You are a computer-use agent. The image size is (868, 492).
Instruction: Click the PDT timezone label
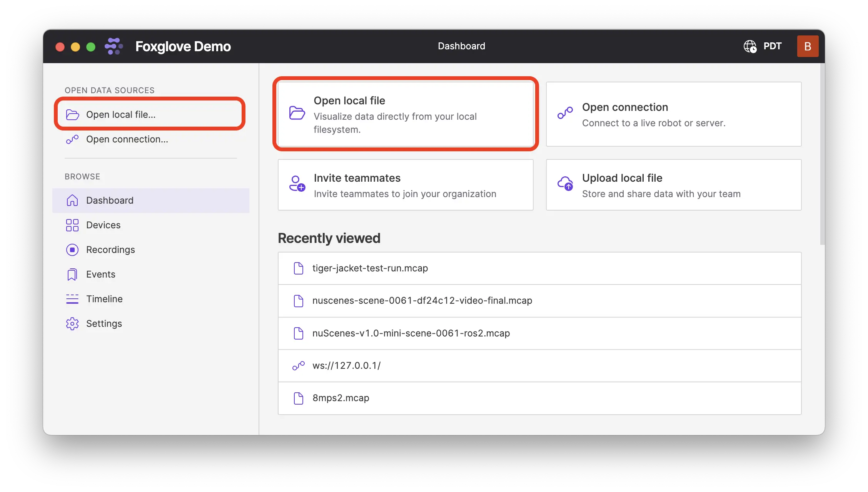click(x=773, y=46)
